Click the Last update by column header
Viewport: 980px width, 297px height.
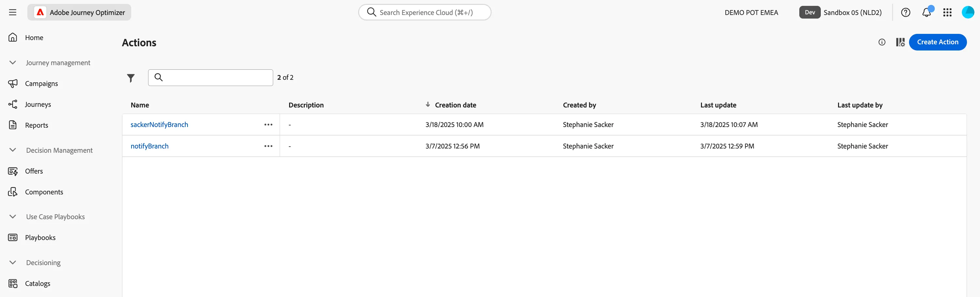(x=860, y=105)
